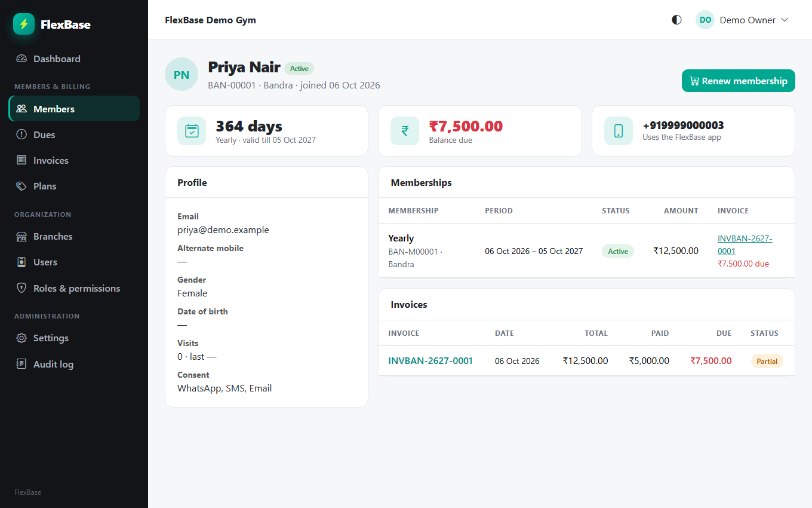The image size is (812, 508).
Task: Click the Branches storefront icon
Action: (x=21, y=236)
